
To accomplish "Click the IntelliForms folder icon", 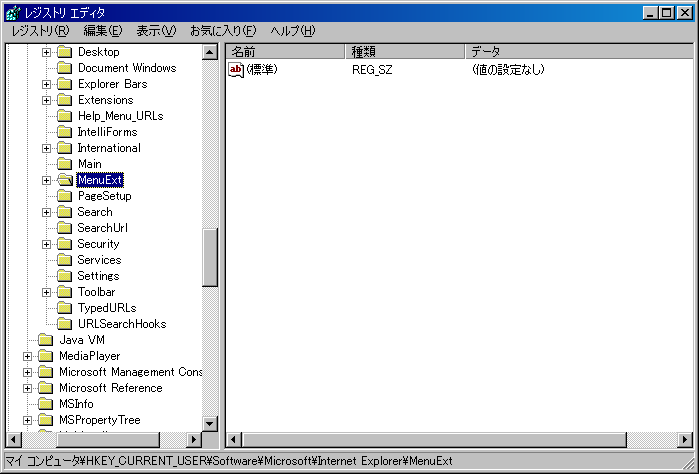I will (x=65, y=132).
